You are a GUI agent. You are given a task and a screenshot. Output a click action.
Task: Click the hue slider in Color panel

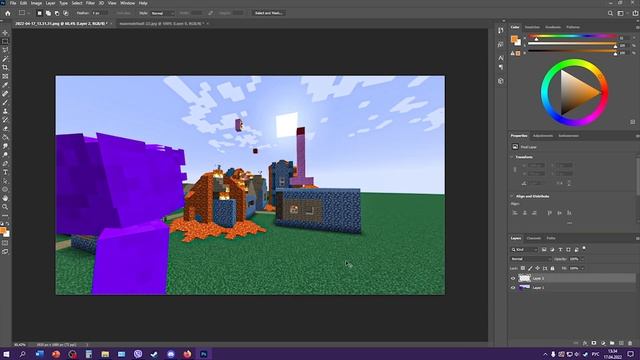[x=572, y=36]
